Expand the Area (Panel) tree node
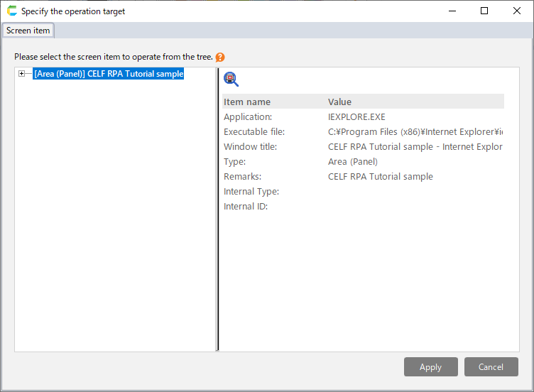Image resolution: width=534 pixels, height=392 pixels. tap(22, 74)
